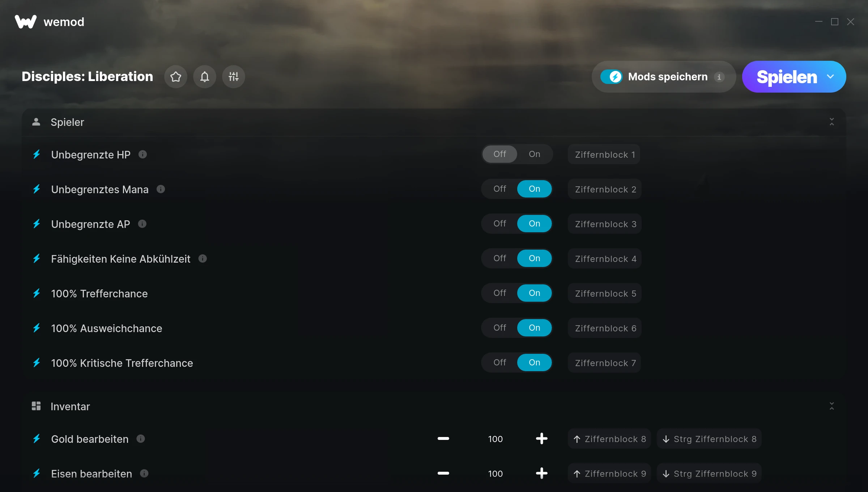Add Disciples: Liberation to favorites star
This screenshot has height=492, width=868.
pos(176,77)
